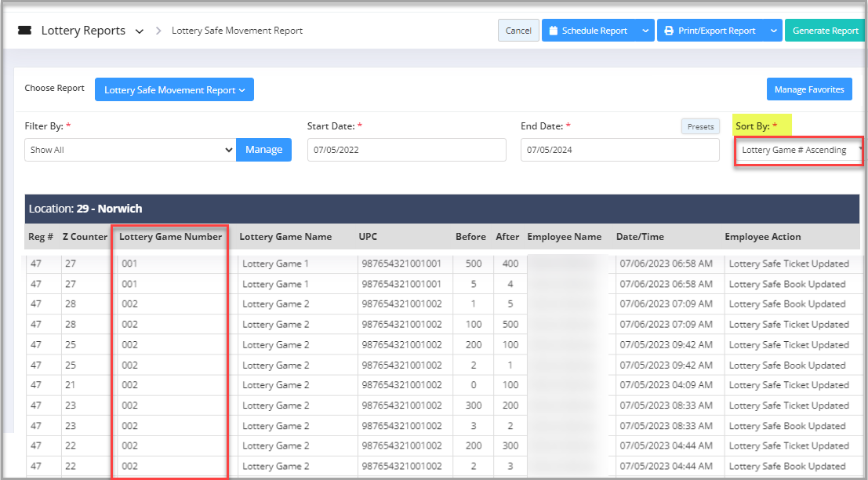Open the Filter By 'Show All' dropdown
868x480 pixels.
(x=130, y=150)
